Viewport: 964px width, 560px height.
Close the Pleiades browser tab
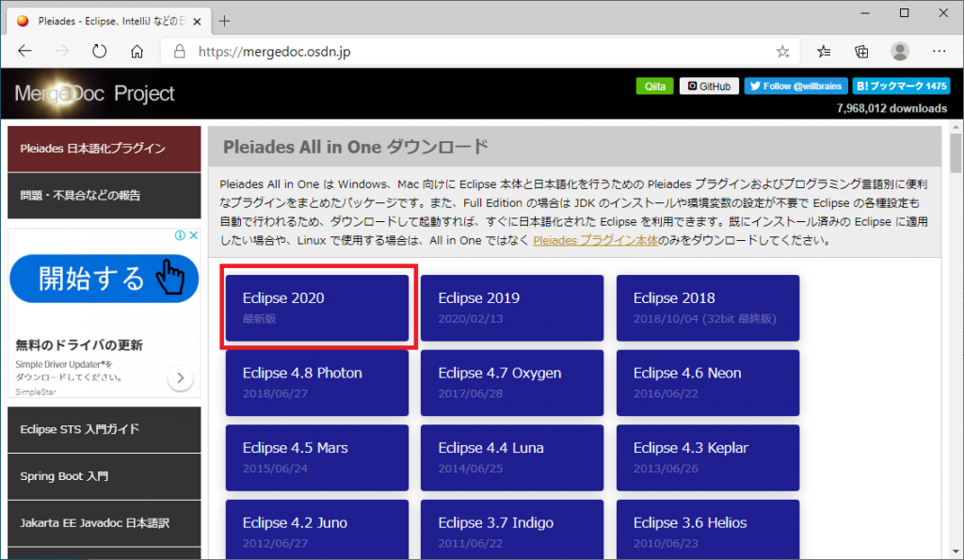tap(197, 22)
